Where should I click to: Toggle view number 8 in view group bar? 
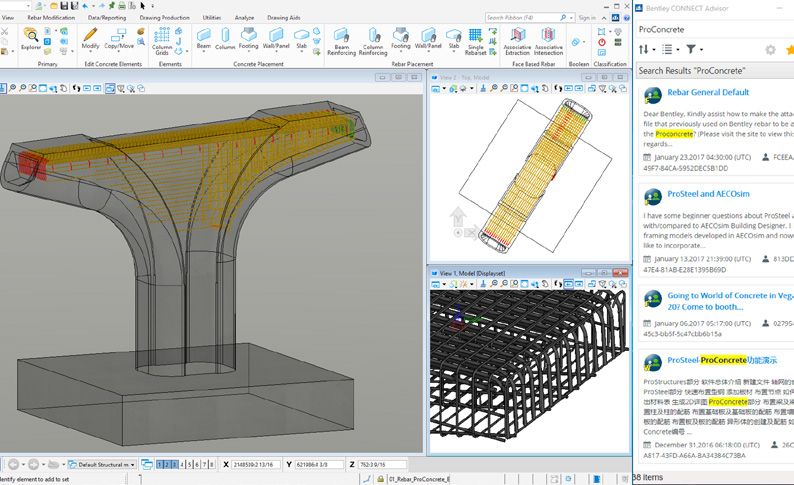(x=212, y=465)
